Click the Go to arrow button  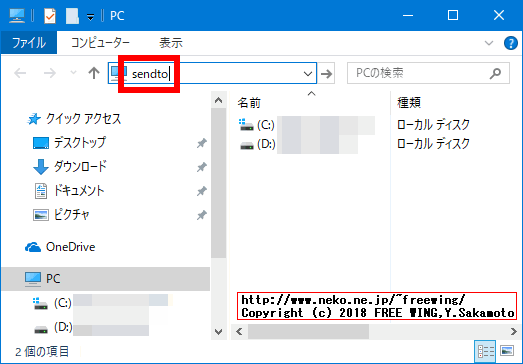tap(327, 73)
